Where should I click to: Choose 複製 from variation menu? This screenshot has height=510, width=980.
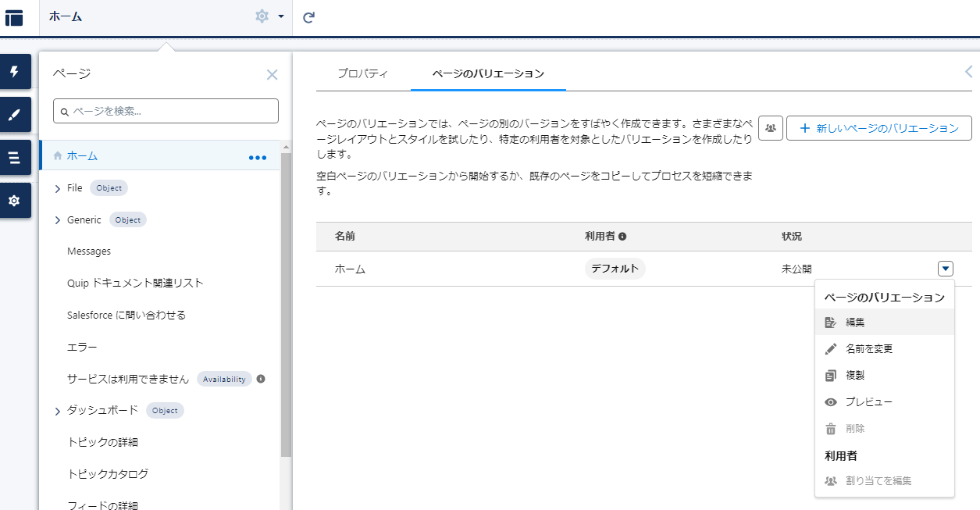click(x=885, y=375)
